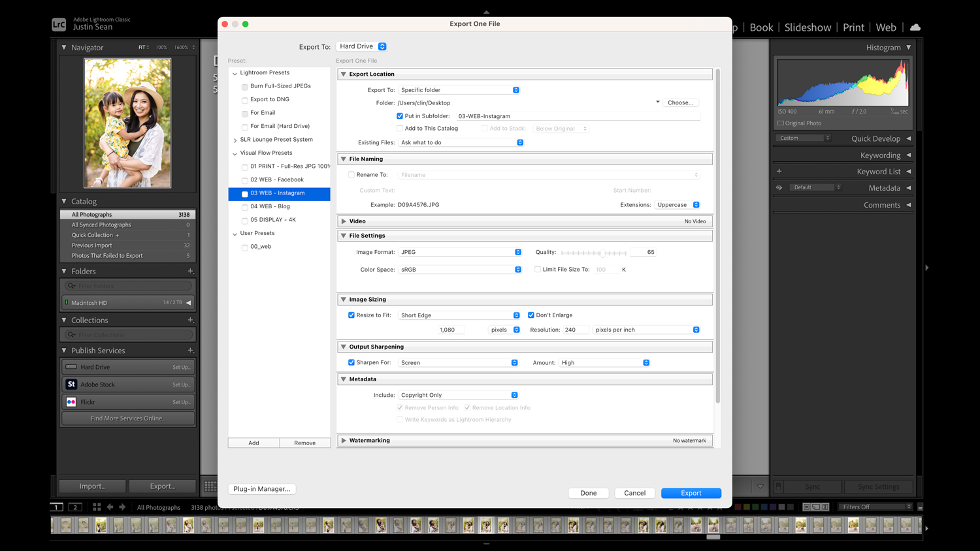The image size is (980, 551).
Task: Open the Existing Files dropdown
Action: click(461, 142)
